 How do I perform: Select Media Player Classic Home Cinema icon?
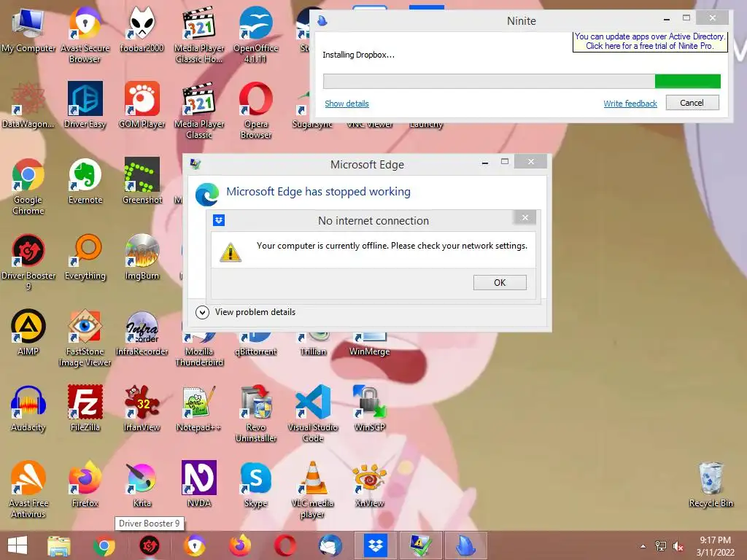pyautogui.click(x=199, y=34)
